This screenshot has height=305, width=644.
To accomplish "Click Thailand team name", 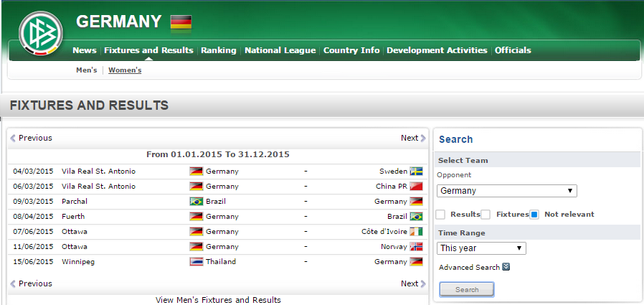I will (221, 261).
